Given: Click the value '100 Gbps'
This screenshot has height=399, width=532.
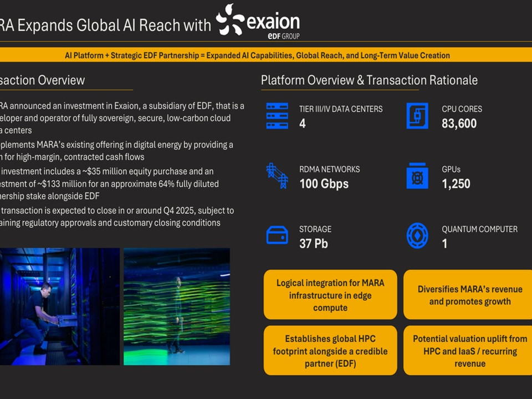Looking at the screenshot, I should pos(324,184).
